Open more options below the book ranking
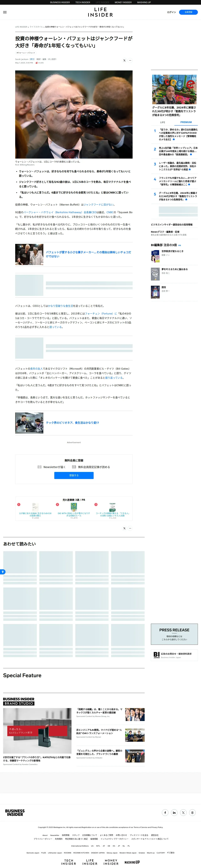The width and height of the screenshot is (201, 868). pos(130,528)
